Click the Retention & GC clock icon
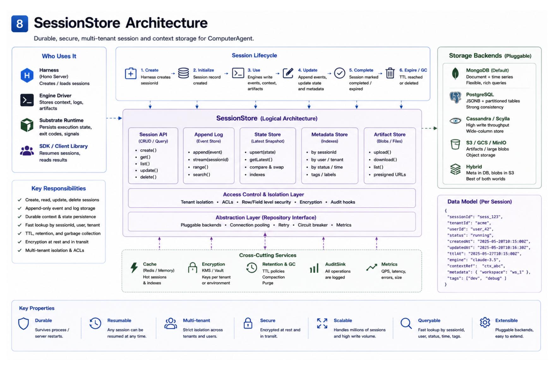 252,268
